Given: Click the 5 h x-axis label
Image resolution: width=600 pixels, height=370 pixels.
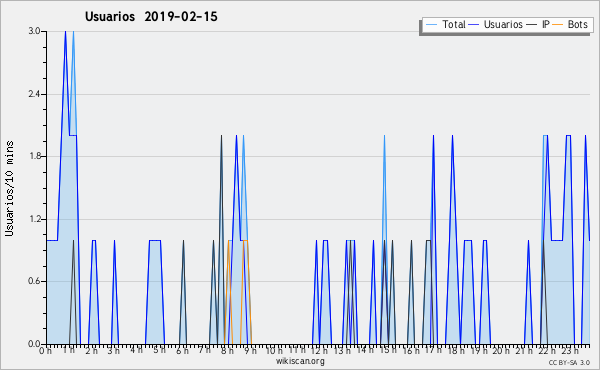Looking at the screenshot, I should (159, 350).
